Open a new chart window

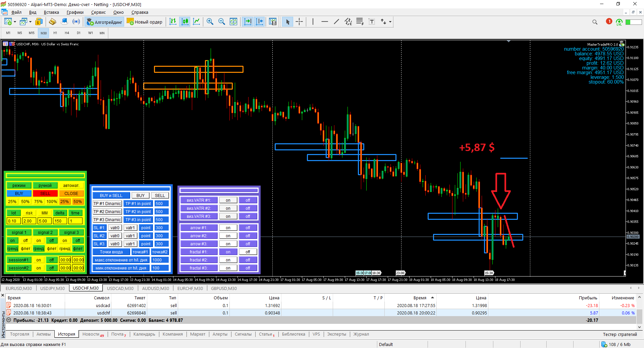tap(8, 22)
